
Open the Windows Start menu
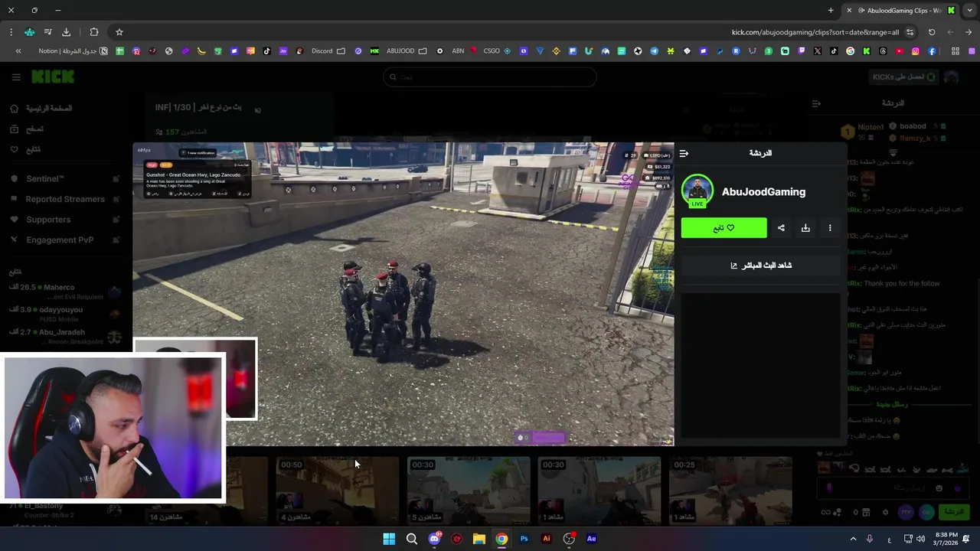(x=389, y=539)
